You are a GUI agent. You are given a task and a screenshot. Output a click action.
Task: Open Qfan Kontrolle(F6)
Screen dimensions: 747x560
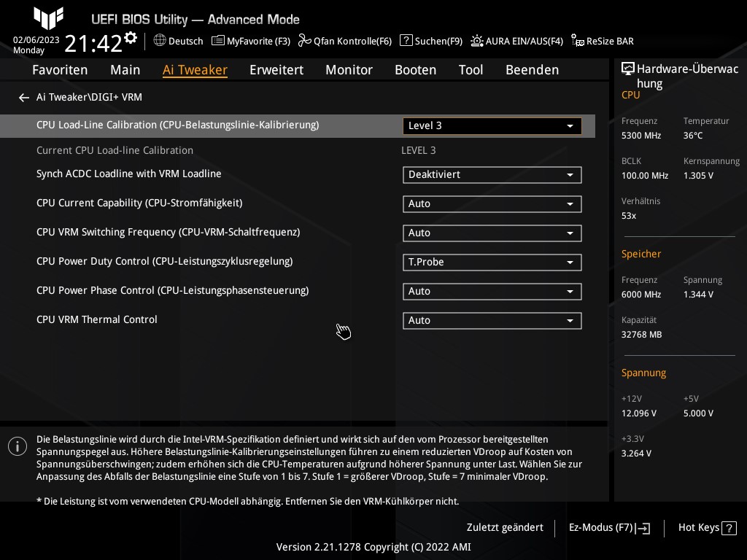(345, 41)
